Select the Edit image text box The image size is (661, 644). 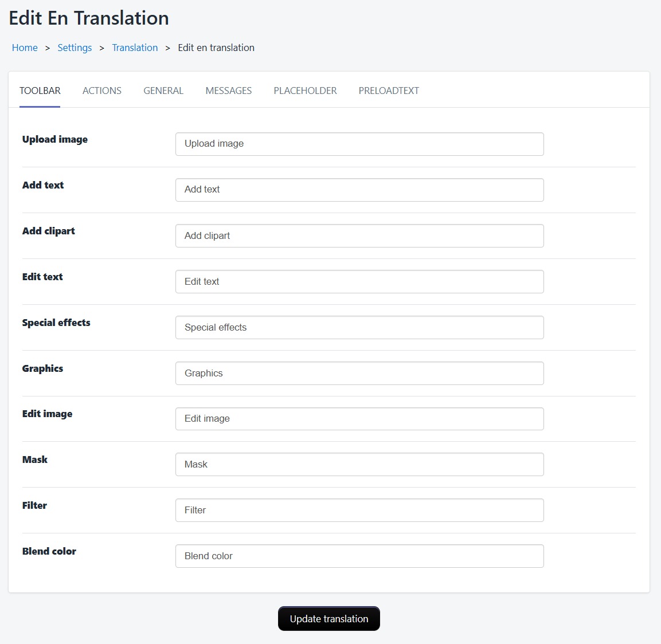359,419
